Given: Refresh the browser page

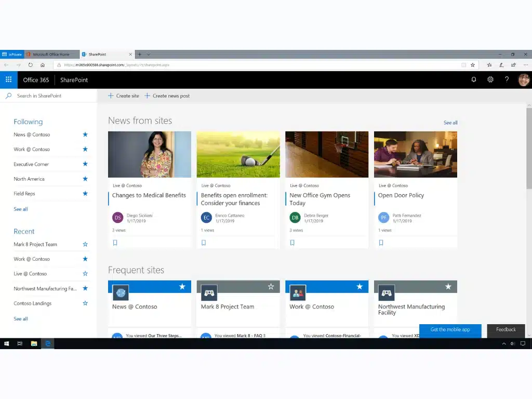Looking at the screenshot, I should pyautogui.click(x=31, y=65).
